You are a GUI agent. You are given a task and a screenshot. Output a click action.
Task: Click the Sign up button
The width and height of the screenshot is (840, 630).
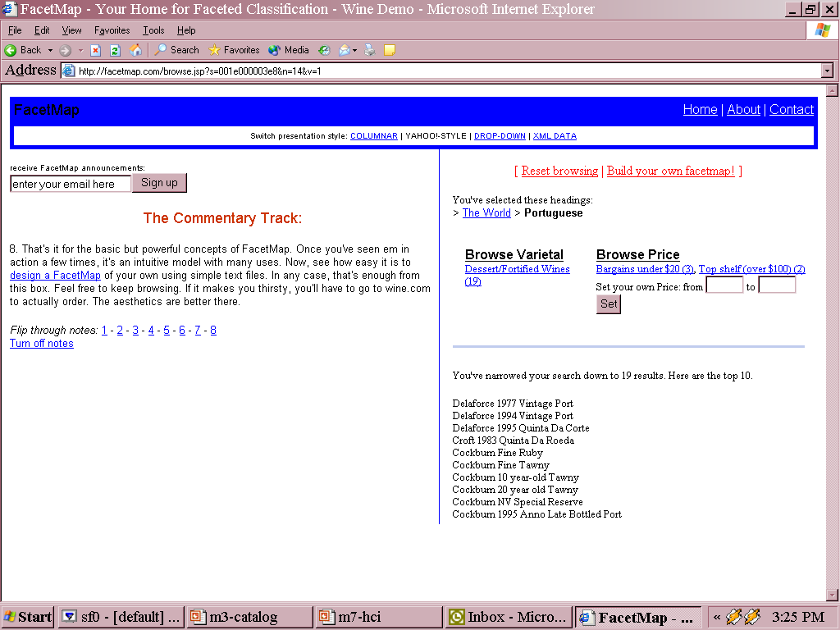point(159,183)
